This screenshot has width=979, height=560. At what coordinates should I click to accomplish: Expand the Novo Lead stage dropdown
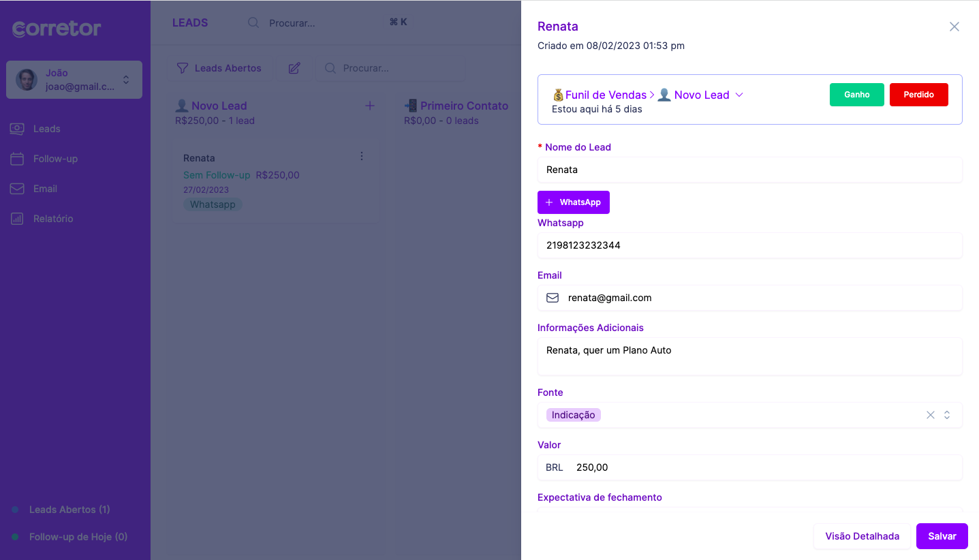coord(739,95)
